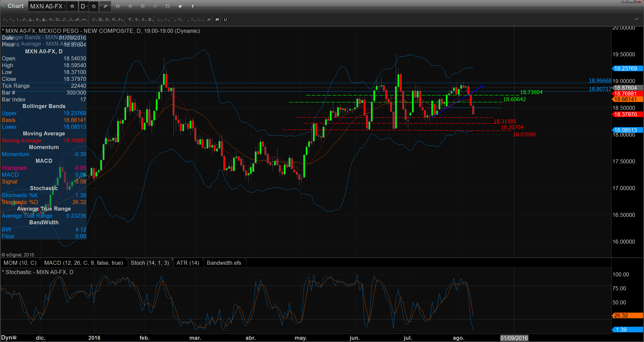Click the small panel options icon at toolbar right

(x=637, y=20)
